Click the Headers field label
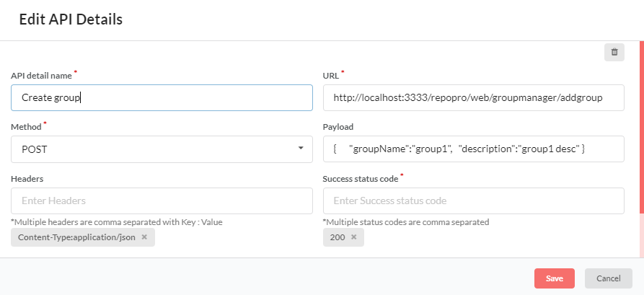This screenshot has height=295, width=644. (x=27, y=179)
